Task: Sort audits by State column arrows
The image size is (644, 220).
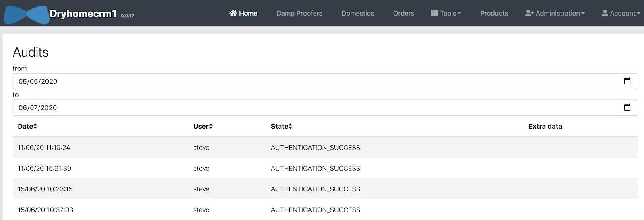Action: [290, 126]
